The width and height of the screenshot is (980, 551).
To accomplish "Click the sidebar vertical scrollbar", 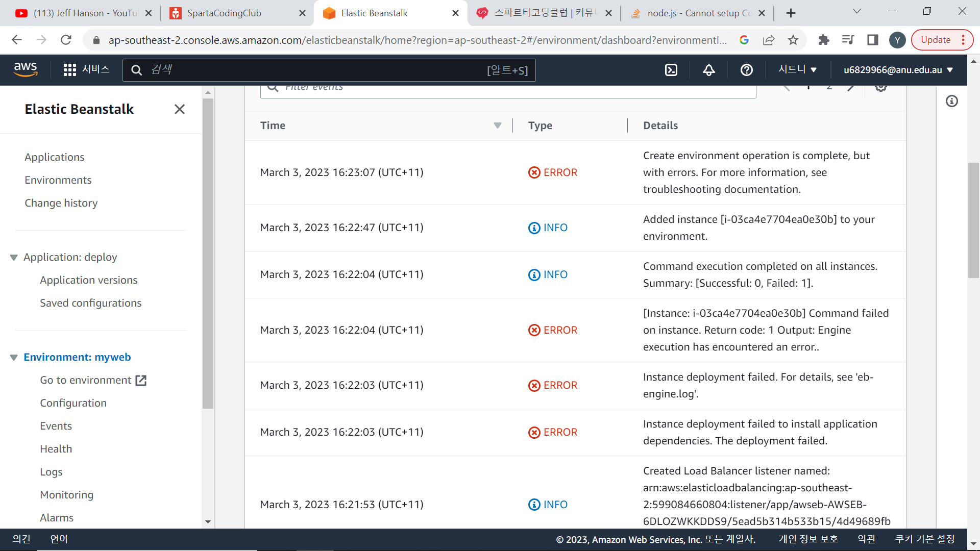I will point(208,253).
